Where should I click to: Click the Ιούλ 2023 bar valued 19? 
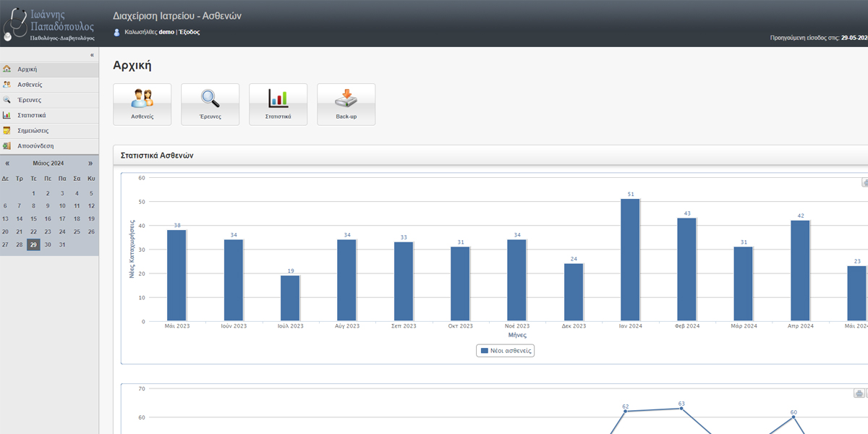pyautogui.click(x=290, y=298)
